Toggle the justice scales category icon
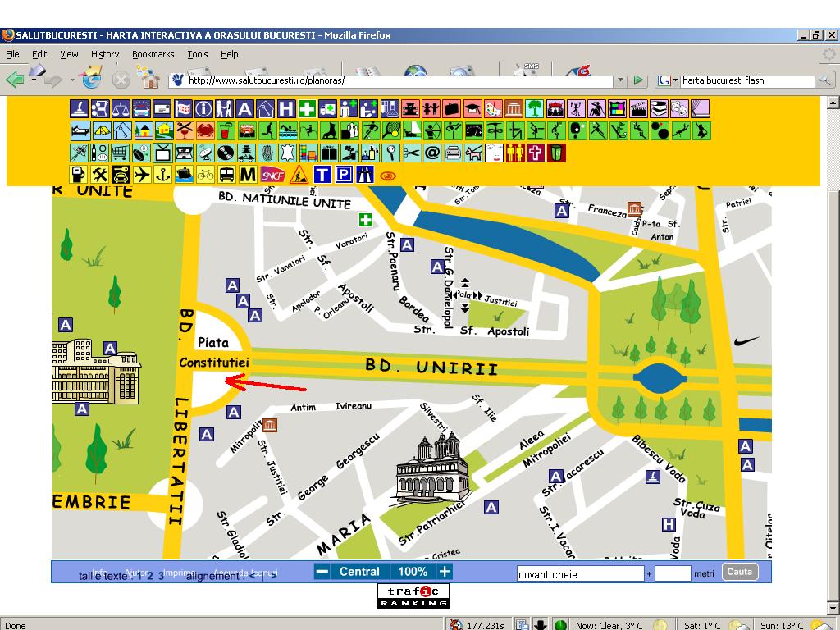 point(121,109)
